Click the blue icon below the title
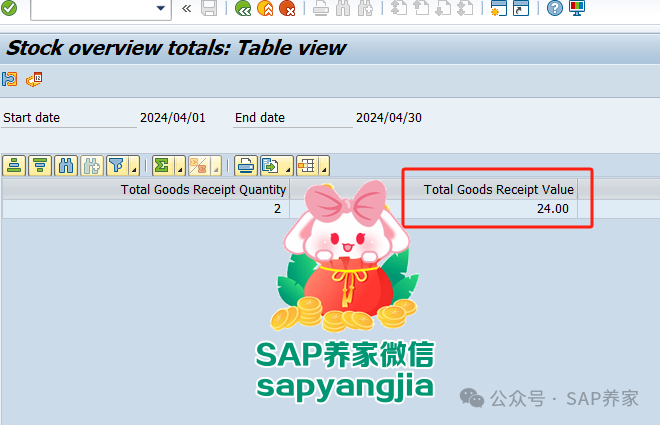This screenshot has height=425, width=660. 9,79
